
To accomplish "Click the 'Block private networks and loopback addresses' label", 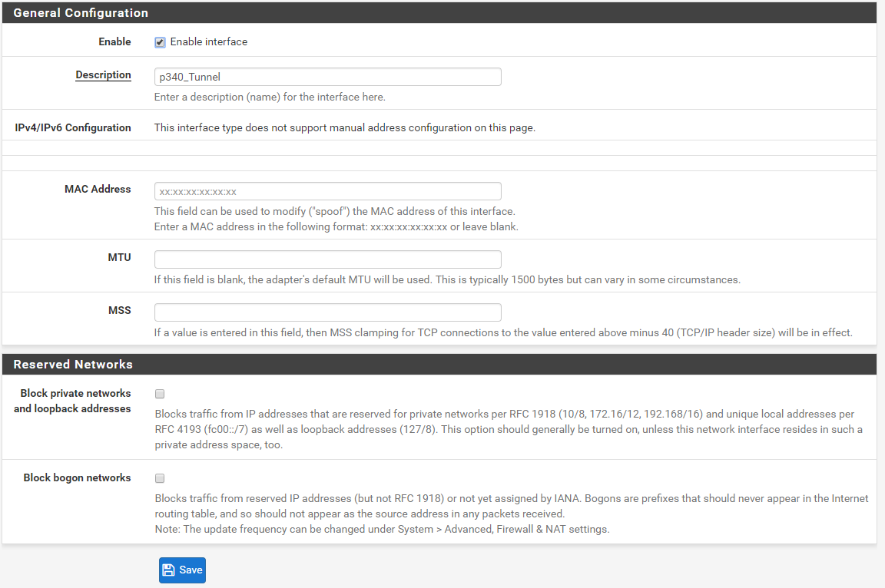I will pyautogui.click(x=72, y=401).
